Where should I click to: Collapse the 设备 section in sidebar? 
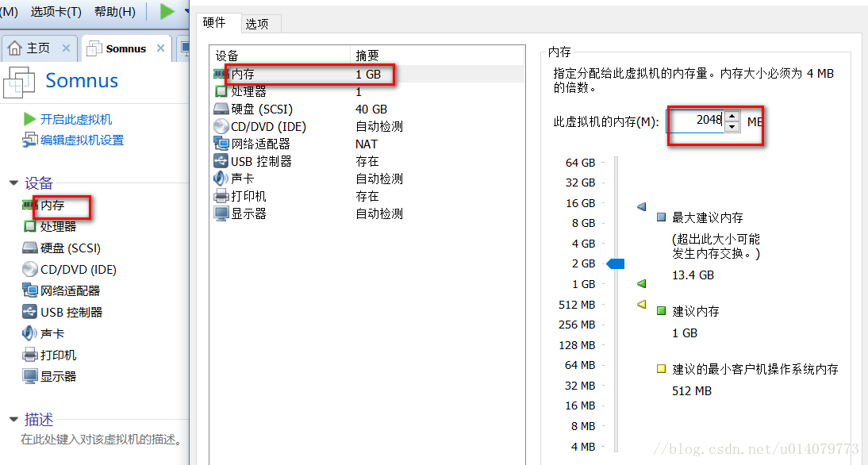(13, 183)
